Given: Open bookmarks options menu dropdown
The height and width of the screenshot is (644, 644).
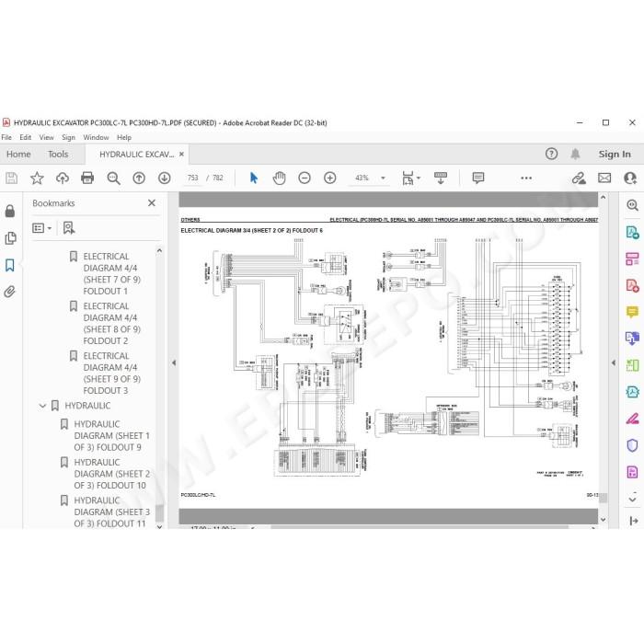Looking at the screenshot, I should pyautogui.click(x=42, y=228).
